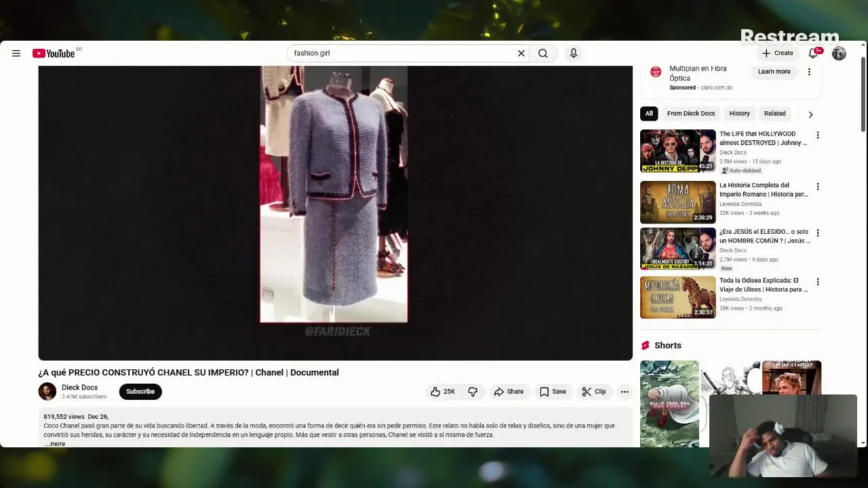Dislike the video with thumbs down
Viewport: 868px width, 488px height.
click(473, 392)
